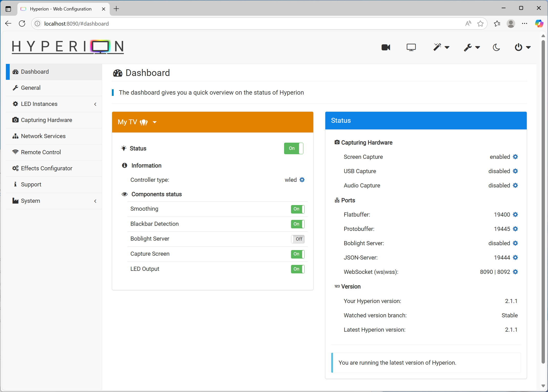The height and width of the screenshot is (392, 548).
Task: Open the magic wand wizard dropdown
Action: pos(441,47)
